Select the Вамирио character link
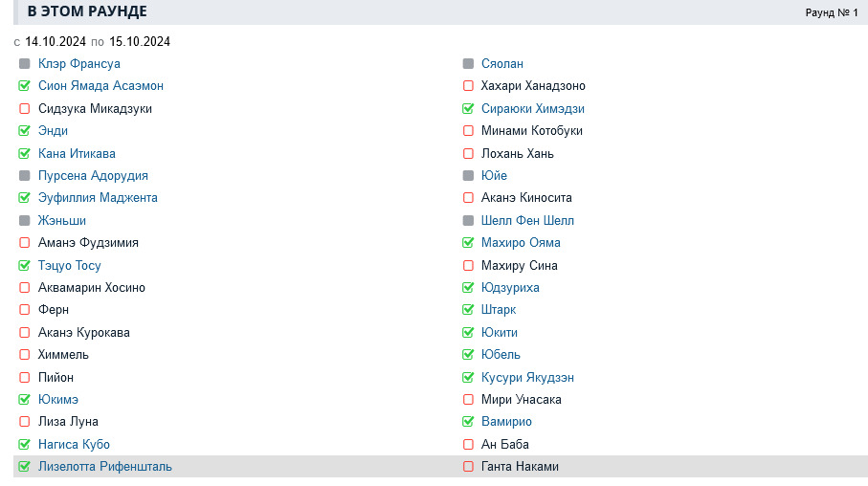Screen dimensions: 868x486 (x=506, y=422)
